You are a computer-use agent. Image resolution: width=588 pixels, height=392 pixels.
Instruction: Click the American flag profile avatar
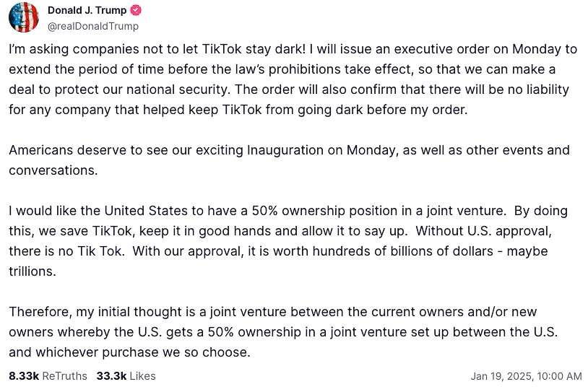[x=24, y=17]
